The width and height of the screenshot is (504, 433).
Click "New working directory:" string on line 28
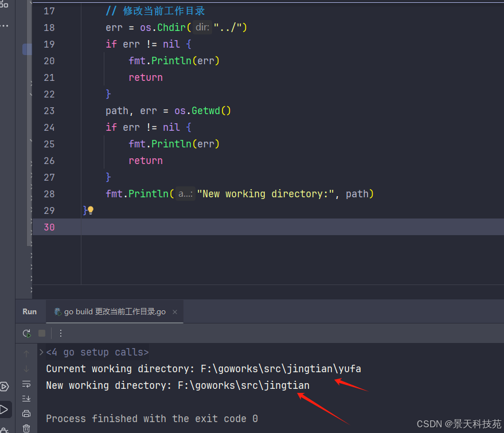tap(265, 194)
